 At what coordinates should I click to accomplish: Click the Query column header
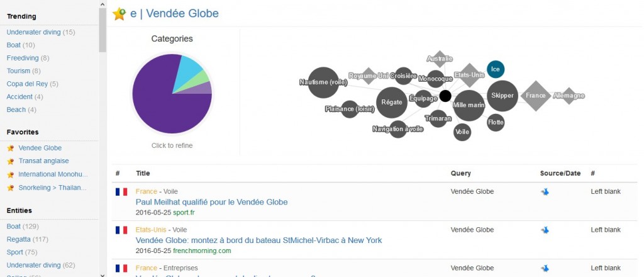[x=461, y=173]
